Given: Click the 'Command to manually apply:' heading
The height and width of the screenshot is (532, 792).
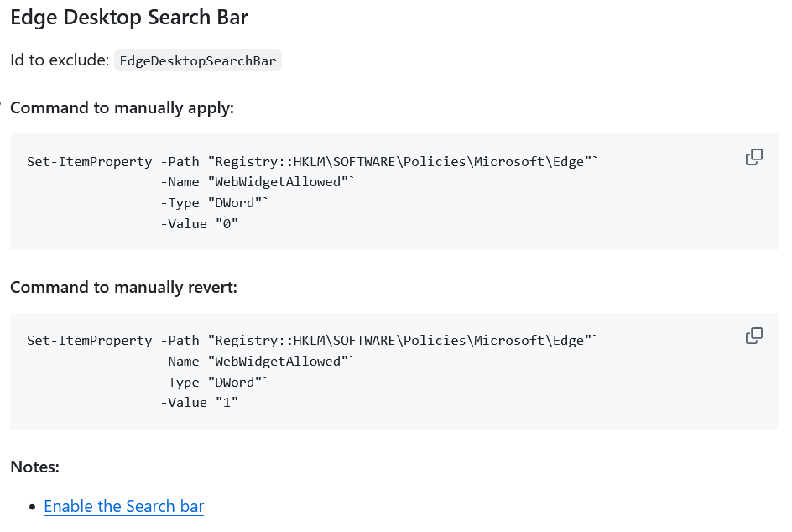Looking at the screenshot, I should pos(122,107).
